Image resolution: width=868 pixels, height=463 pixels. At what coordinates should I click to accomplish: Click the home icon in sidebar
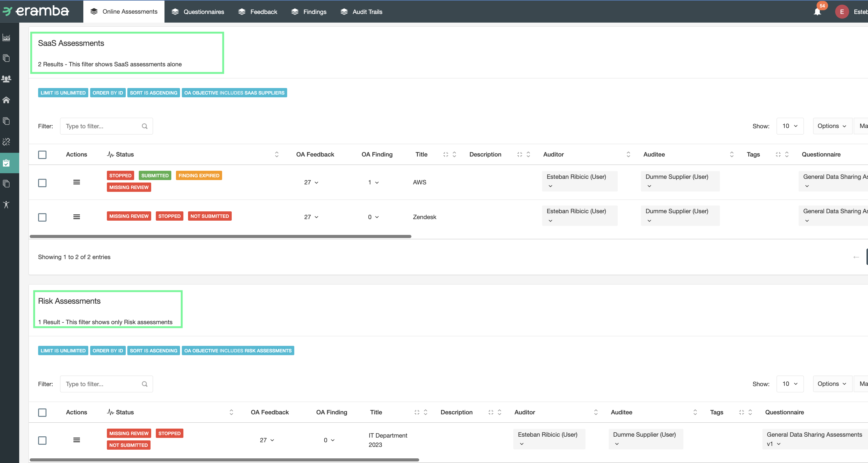[x=6, y=100]
